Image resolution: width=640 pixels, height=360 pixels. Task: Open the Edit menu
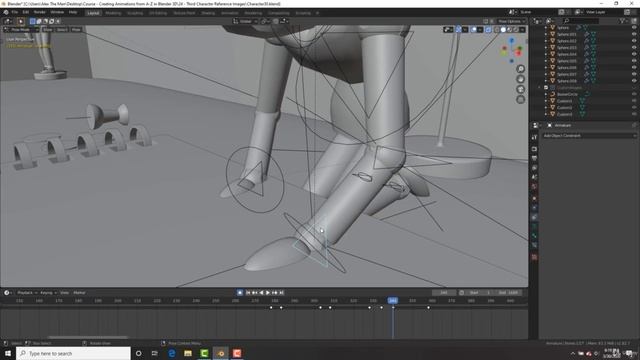(x=26, y=12)
